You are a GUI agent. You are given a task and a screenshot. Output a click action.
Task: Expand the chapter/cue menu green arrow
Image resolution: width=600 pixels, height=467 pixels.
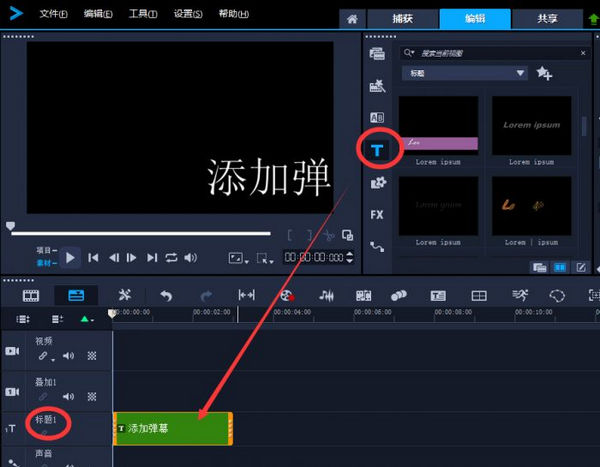click(87, 319)
